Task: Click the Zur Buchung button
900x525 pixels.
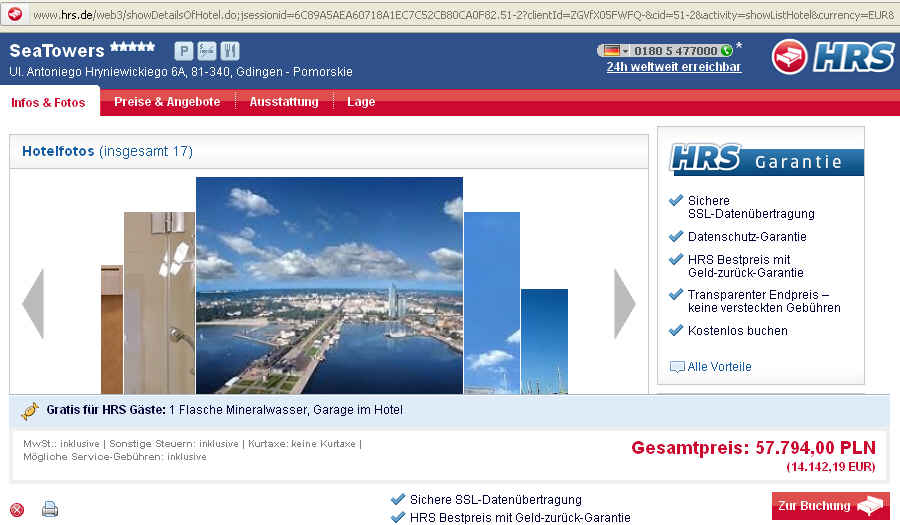Action: pos(830,506)
